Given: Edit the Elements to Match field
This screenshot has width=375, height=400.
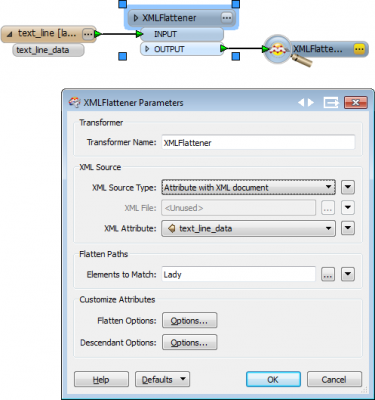Looking at the screenshot, I should coord(239,275).
